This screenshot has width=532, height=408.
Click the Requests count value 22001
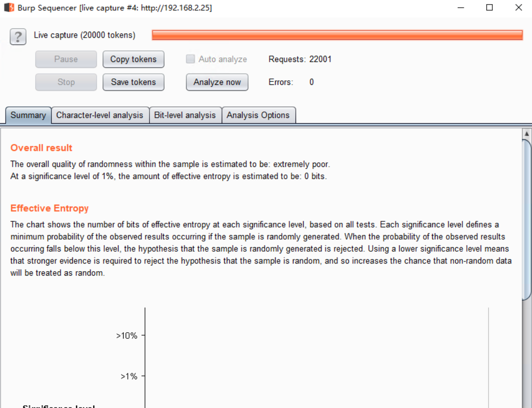320,59
